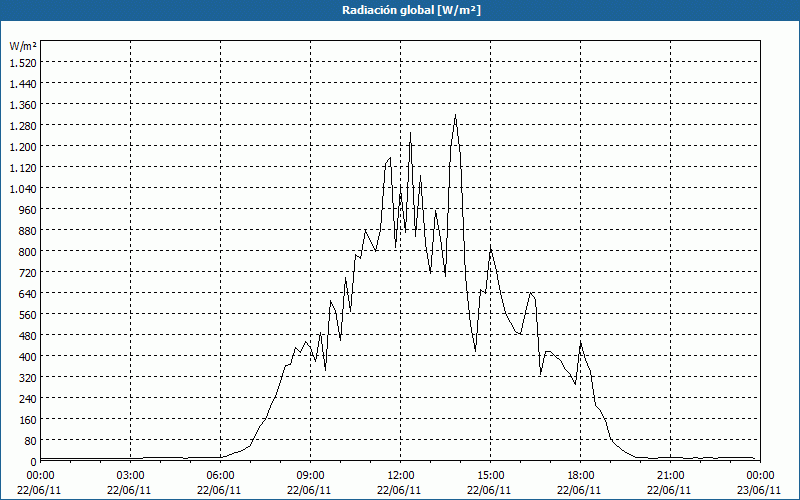Click the W/m² axis unit label
The width and height of the screenshot is (800, 500).
[x=23, y=46]
